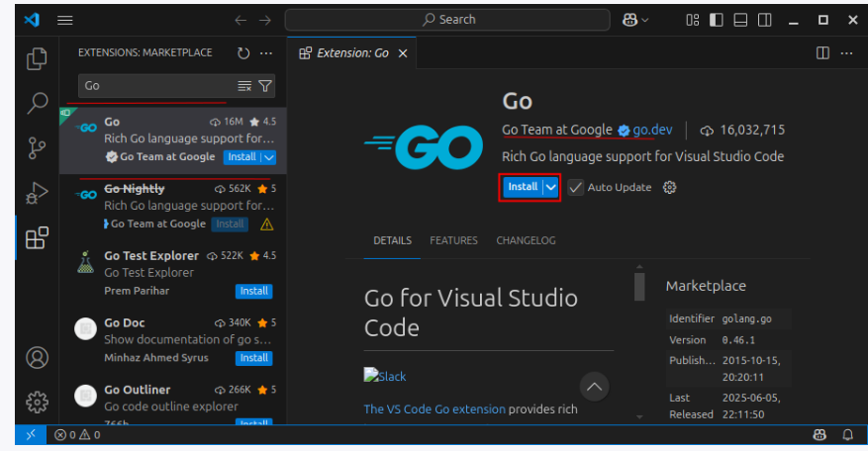The width and height of the screenshot is (868, 451).
Task: Toggle the bottom panel visibility
Action: (x=740, y=20)
